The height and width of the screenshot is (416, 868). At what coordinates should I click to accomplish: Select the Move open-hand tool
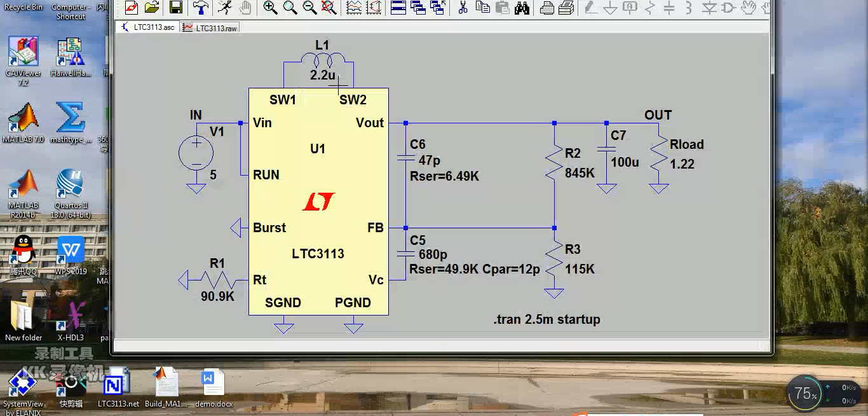pyautogui.click(x=749, y=8)
